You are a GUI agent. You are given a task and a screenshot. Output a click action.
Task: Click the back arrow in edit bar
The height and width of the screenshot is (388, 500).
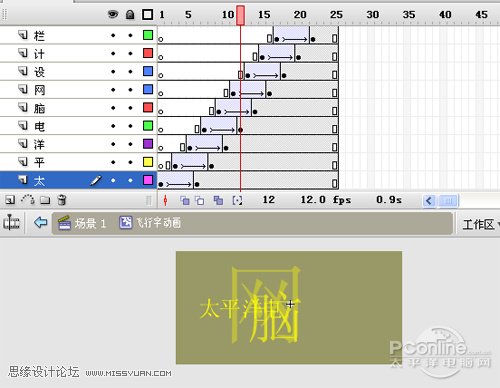click(x=41, y=222)
